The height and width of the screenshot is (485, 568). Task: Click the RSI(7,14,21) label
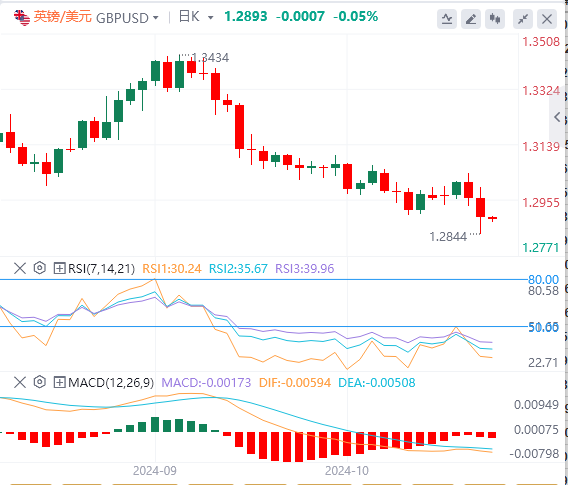coord(101,269)
